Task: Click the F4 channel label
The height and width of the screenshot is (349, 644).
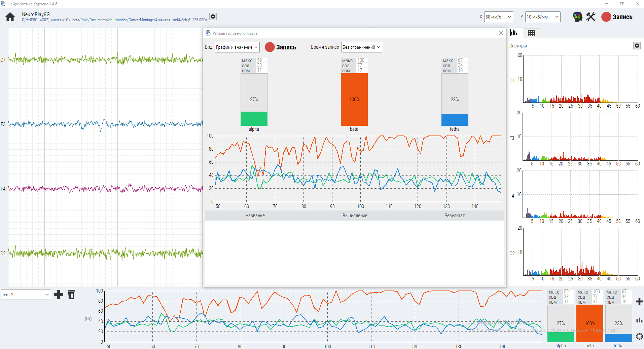Action: 3,189
